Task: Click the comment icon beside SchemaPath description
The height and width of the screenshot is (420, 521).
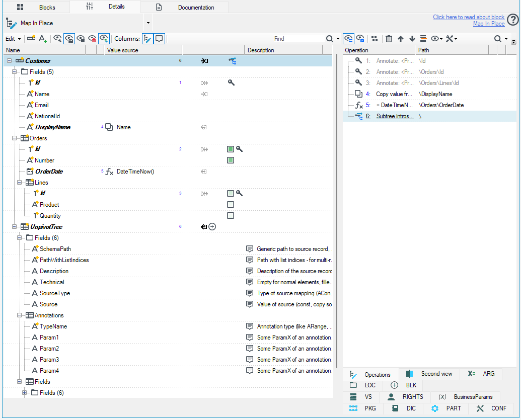Action: [250, 249]
